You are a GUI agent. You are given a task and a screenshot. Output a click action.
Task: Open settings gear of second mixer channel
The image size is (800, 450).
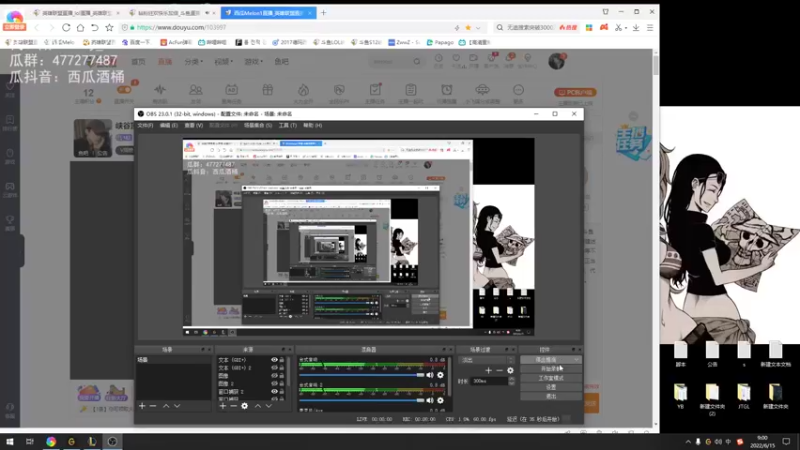pos(440,401)
